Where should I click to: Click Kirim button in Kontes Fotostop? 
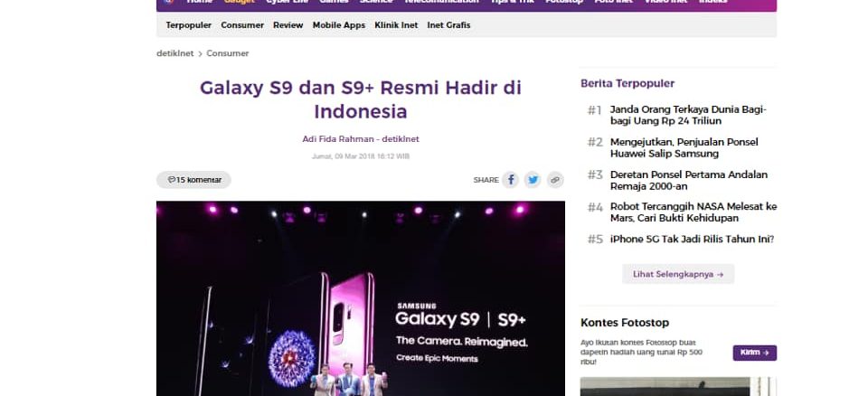point(754,353)
